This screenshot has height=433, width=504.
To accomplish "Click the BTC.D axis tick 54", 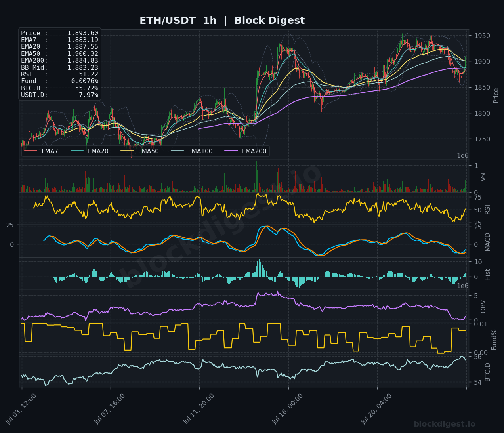I will coord(477,382).
